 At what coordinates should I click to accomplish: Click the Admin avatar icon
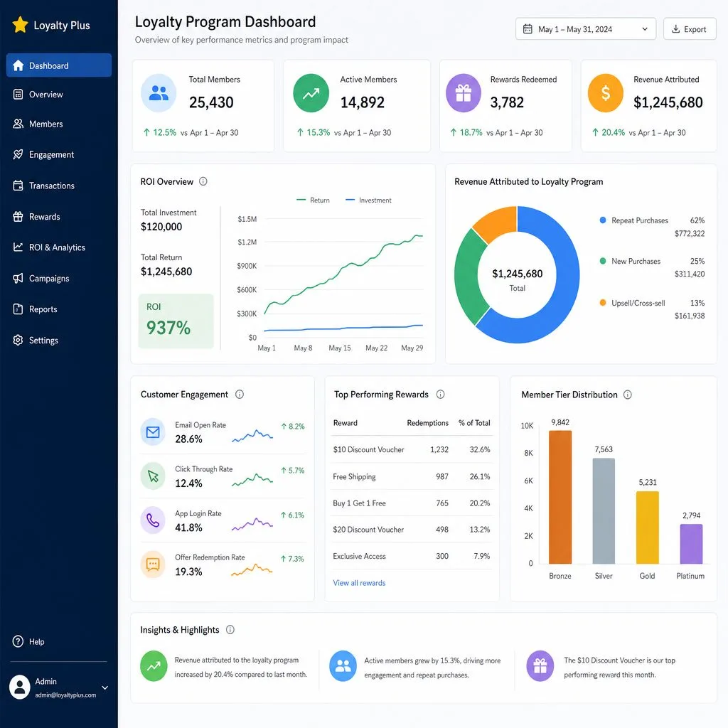point(20,687)
